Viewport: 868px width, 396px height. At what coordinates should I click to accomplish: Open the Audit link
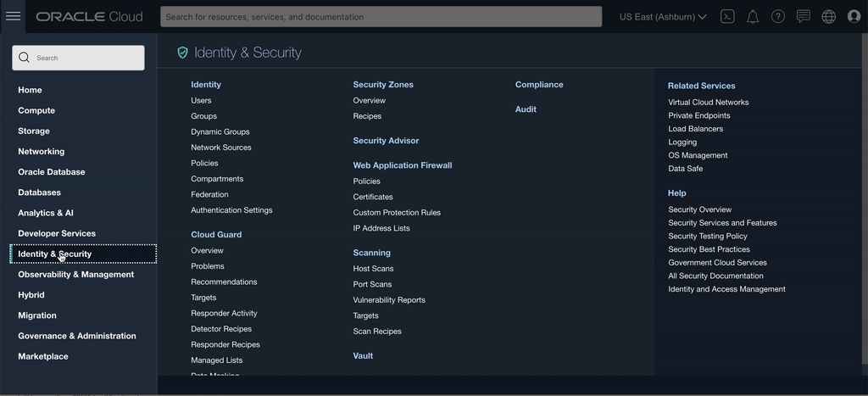coord(526,109)
